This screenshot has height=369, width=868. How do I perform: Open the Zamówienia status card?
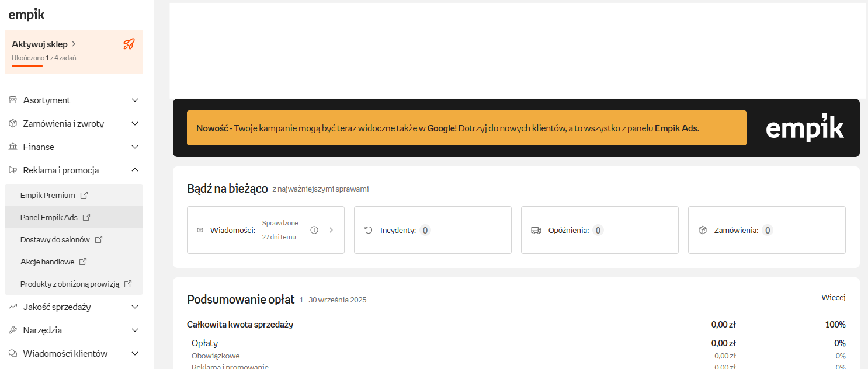coord(766,230)
